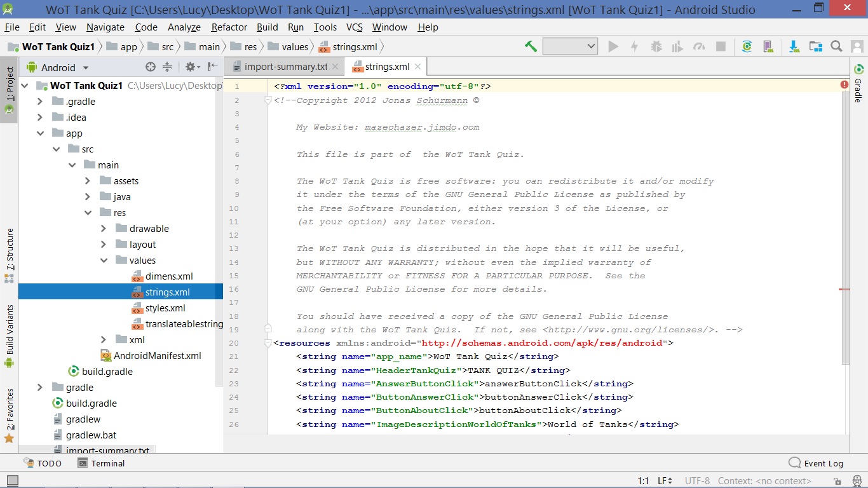Toggle the 2: Favorites tool window
The image size is (868, 488).
9,416
